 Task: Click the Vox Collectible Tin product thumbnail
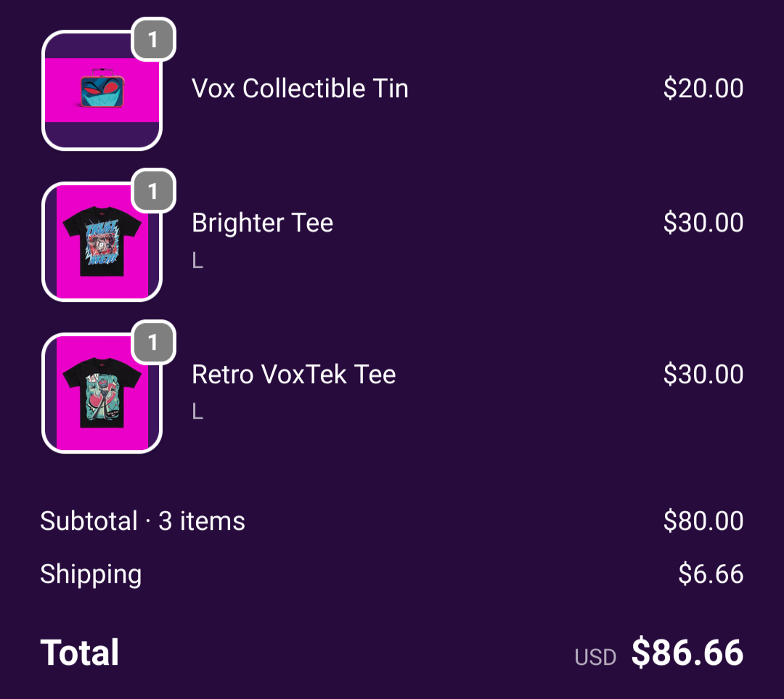(x=102, y=91)
